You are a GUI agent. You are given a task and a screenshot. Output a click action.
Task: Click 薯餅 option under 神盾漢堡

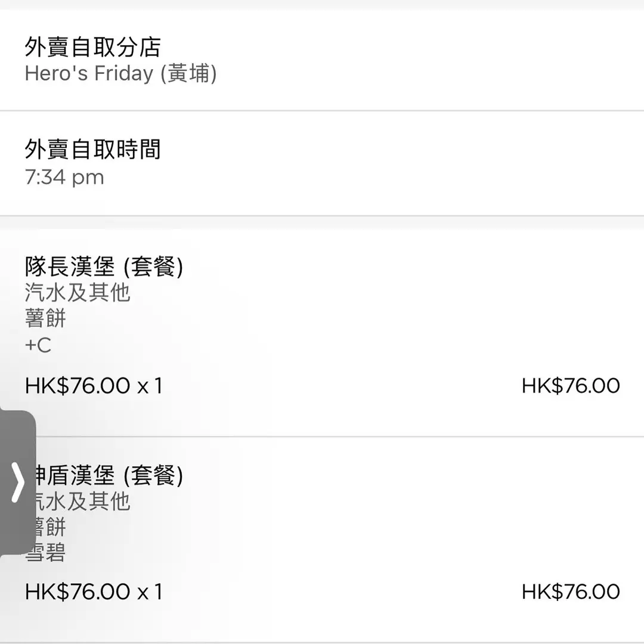pos(51,527)
